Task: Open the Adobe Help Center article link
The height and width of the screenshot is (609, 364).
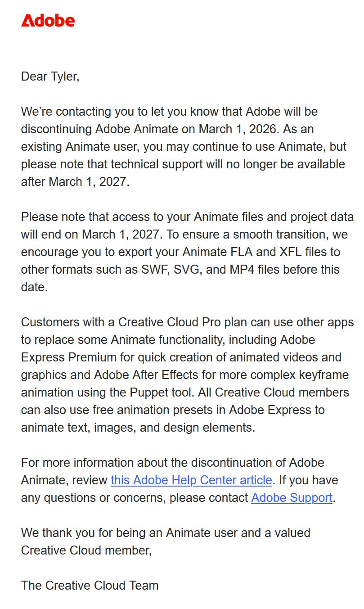Action: (x=191, y=480)
